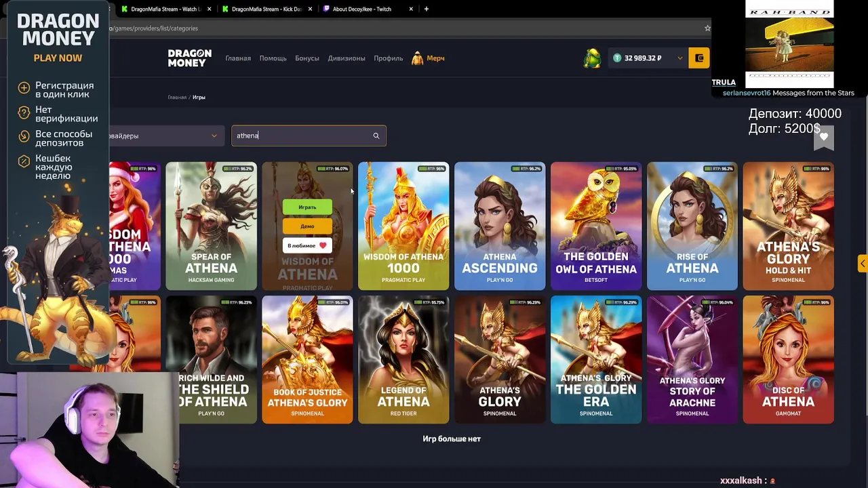868x488 pixels.
Task: Click 'Регистрация в один клик' banner text
Action: pos(64,89)
